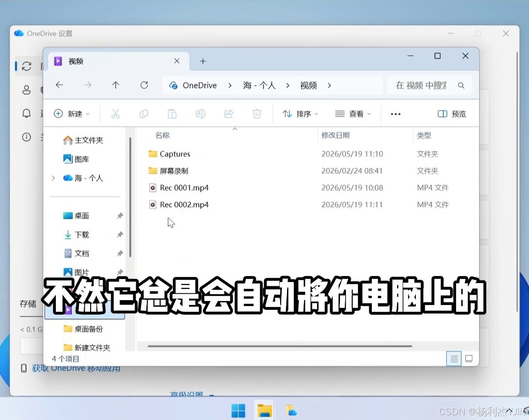The image size is (529, 420).
Task: Open About info icon in OneDrive settings
Action: [26, 137]
